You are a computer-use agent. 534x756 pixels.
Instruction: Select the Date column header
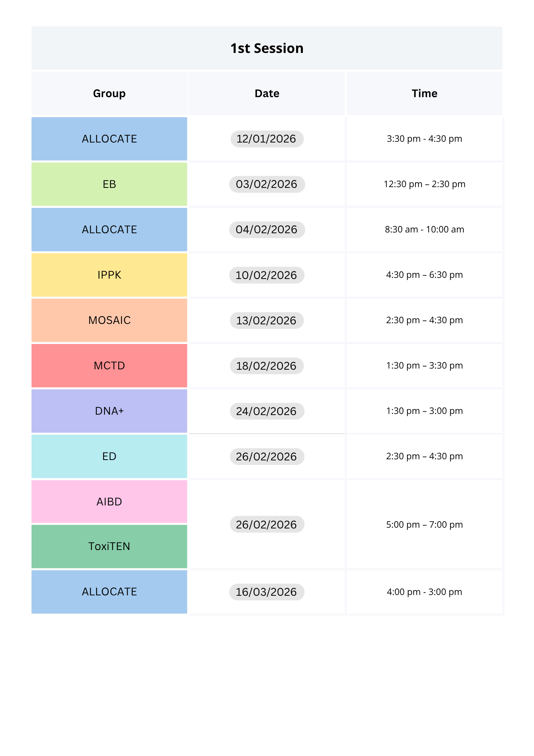[267, 93]
